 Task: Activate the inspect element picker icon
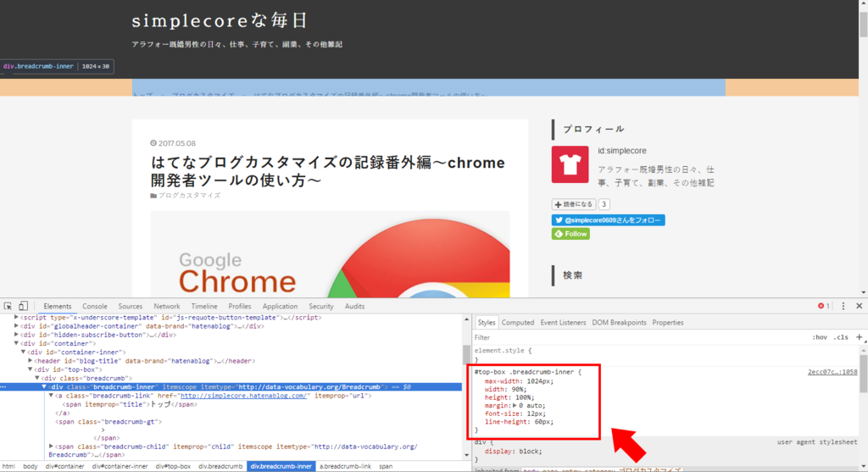8,306
